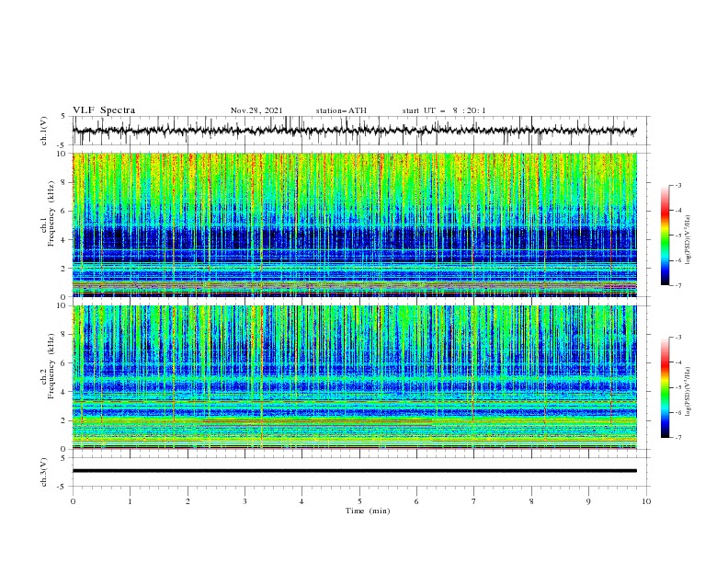Select the upper colorbar "log(PSD)(V²/Hz)" label
This screenshot has width=728, height=563.
point(688,240)
